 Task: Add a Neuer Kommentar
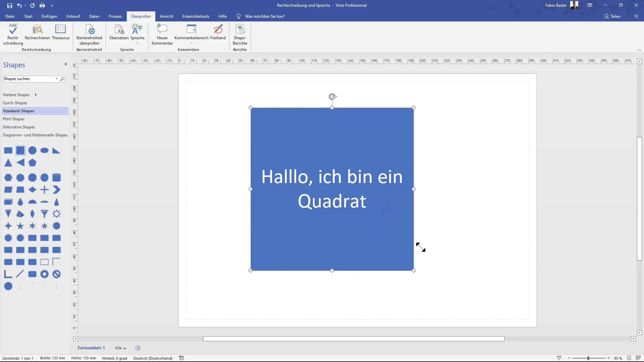click(162, 35)
